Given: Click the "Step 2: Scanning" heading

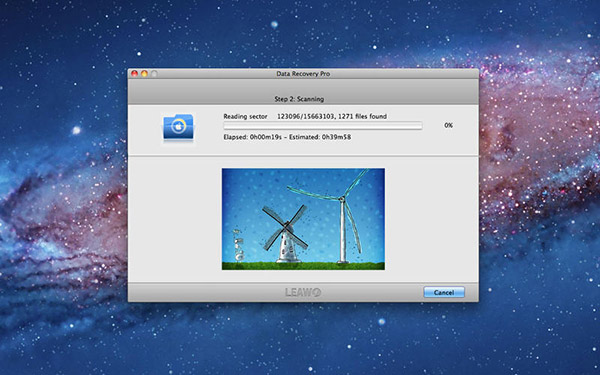Looking at the screenshot, I should (x=299, y=99).
